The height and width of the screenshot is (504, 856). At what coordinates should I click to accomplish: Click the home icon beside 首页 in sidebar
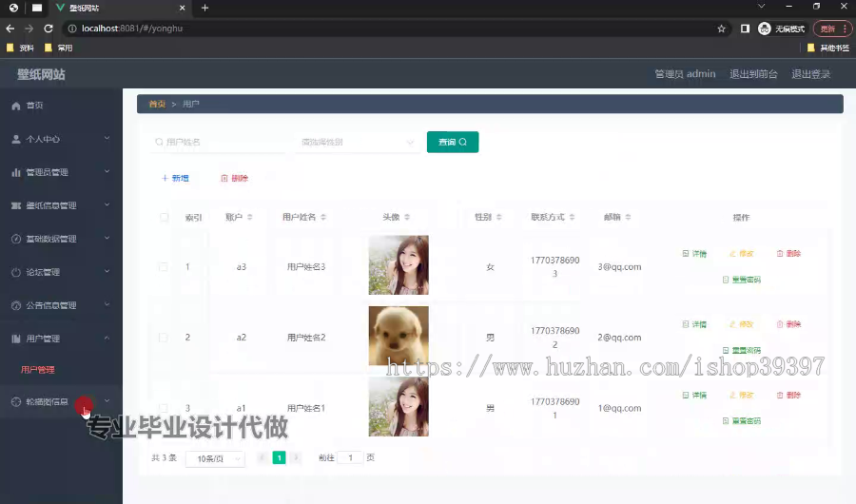click(x=16, y=106)
